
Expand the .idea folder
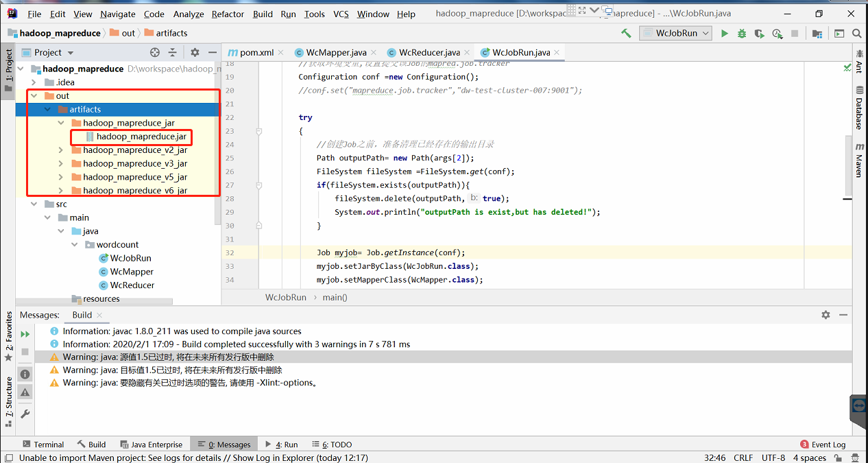click(34, 82)
